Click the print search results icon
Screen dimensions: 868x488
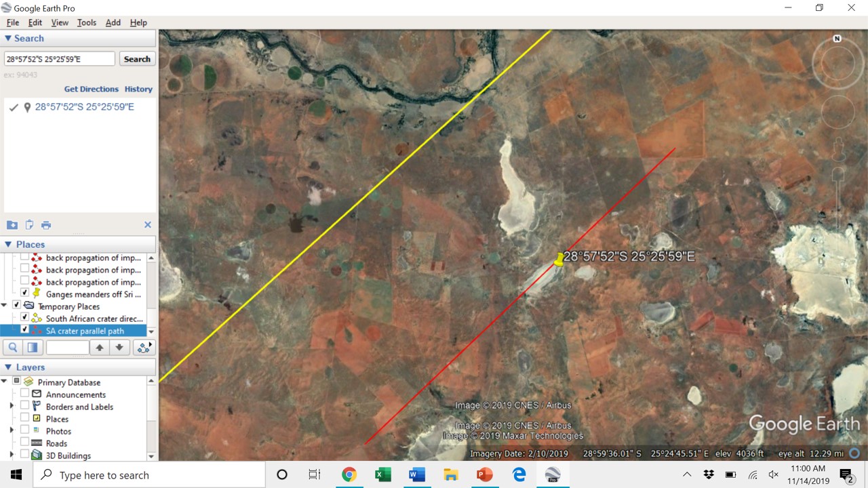(x=46, y=225)
